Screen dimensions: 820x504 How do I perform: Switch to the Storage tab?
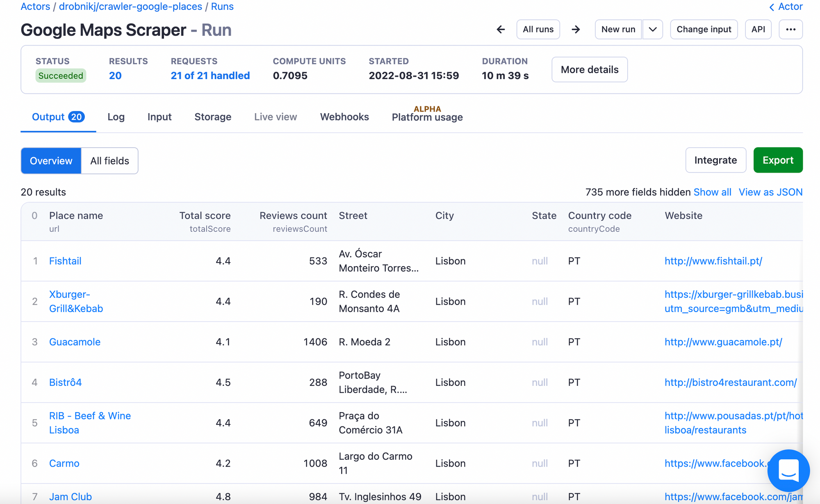(213, 117)
